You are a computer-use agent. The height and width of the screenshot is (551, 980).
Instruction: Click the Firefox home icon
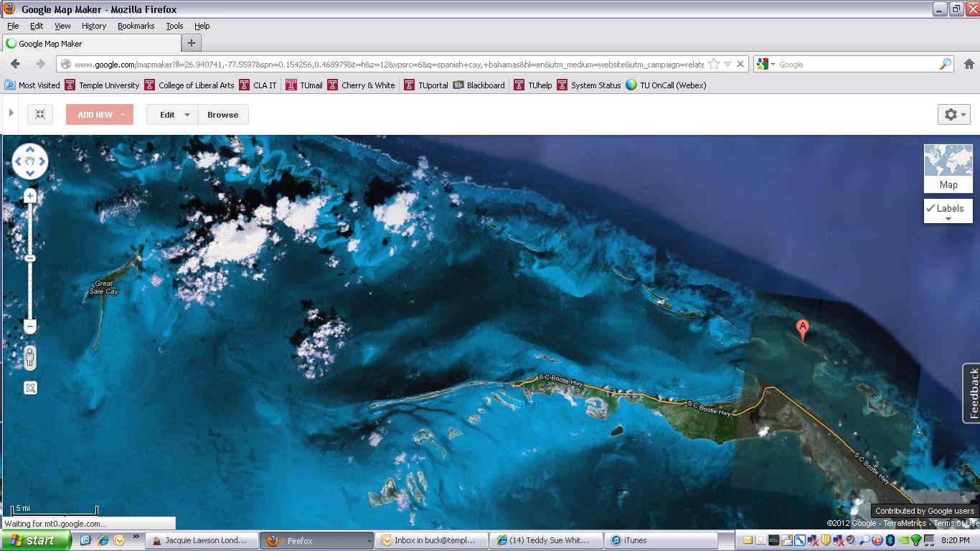click(x=969, y=64)
